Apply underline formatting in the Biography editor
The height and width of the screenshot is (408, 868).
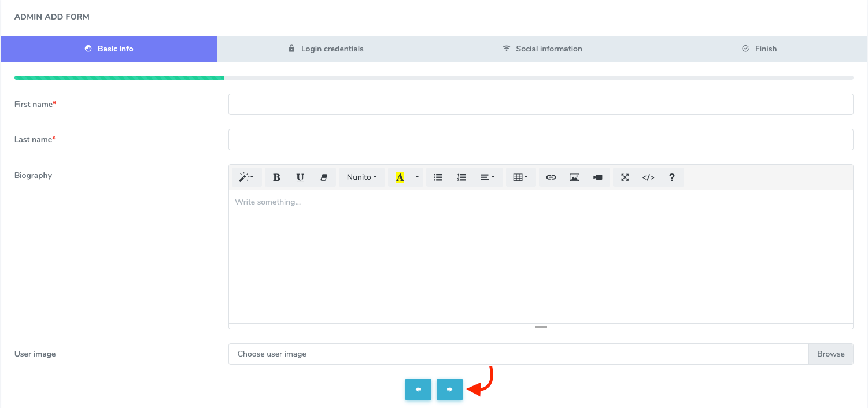[x=300, y=177]
